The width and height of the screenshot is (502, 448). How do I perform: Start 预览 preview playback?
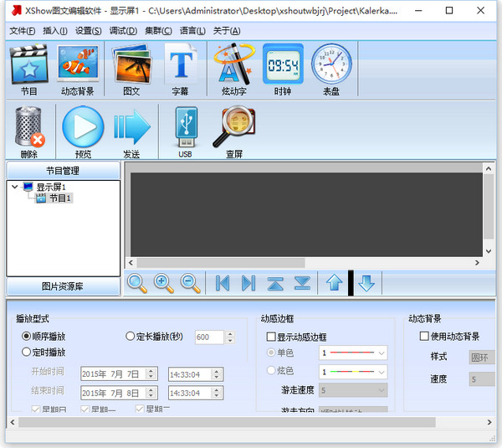(83, 131)
